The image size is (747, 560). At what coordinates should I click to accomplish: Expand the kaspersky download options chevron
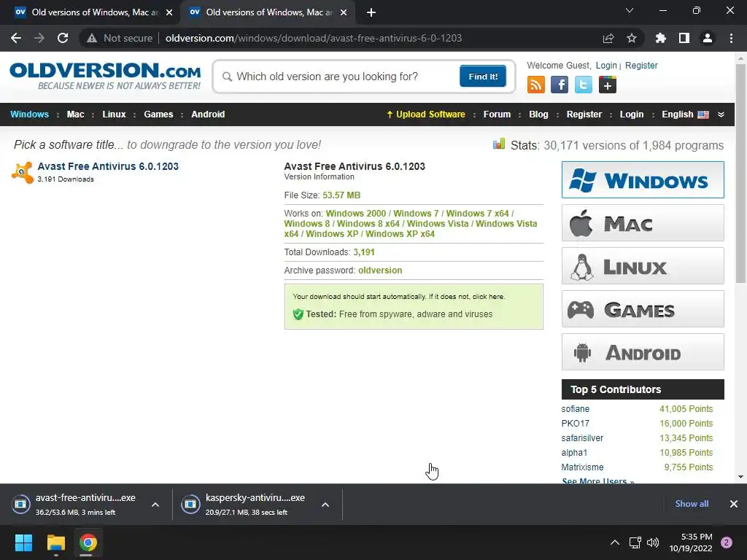tap(325, 505)
